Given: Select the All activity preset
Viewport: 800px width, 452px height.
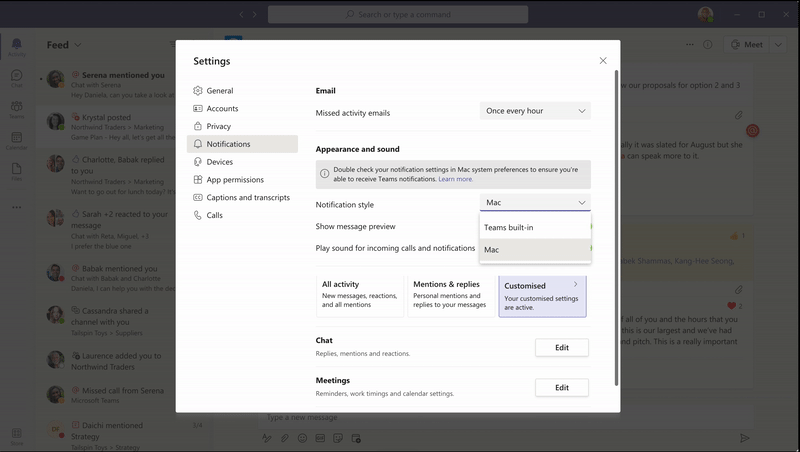Looking at the screenshot, I should (x=360, y=296).
